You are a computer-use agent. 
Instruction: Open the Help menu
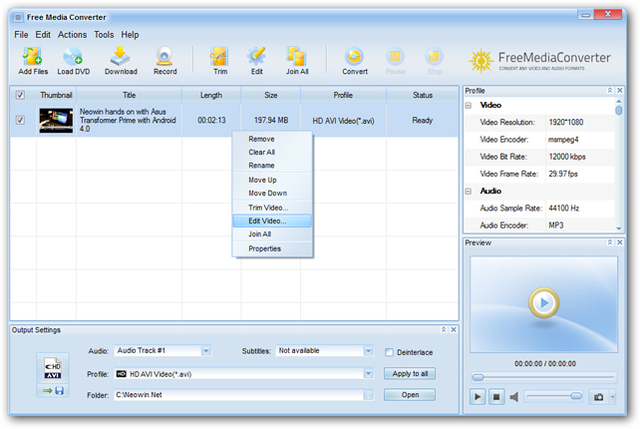click(x=130, y=35)
